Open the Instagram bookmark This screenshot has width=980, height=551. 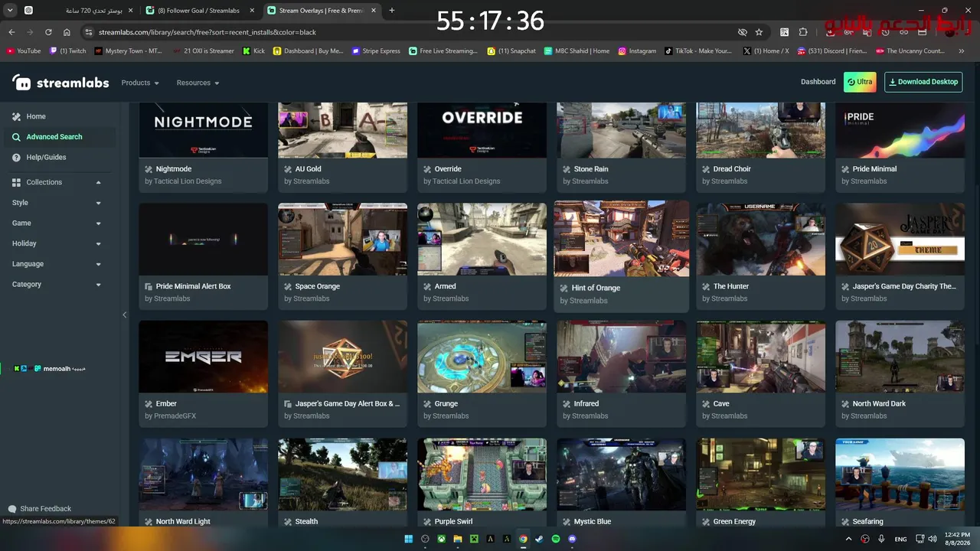coord(637,51)
